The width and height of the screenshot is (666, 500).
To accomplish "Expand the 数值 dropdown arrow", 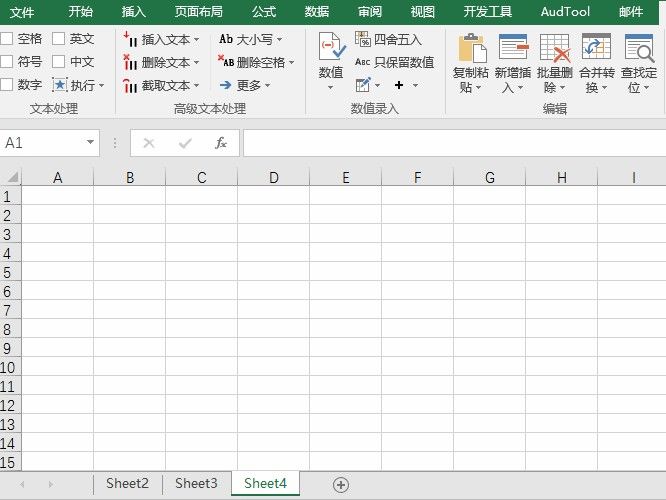I will (330, 88).
